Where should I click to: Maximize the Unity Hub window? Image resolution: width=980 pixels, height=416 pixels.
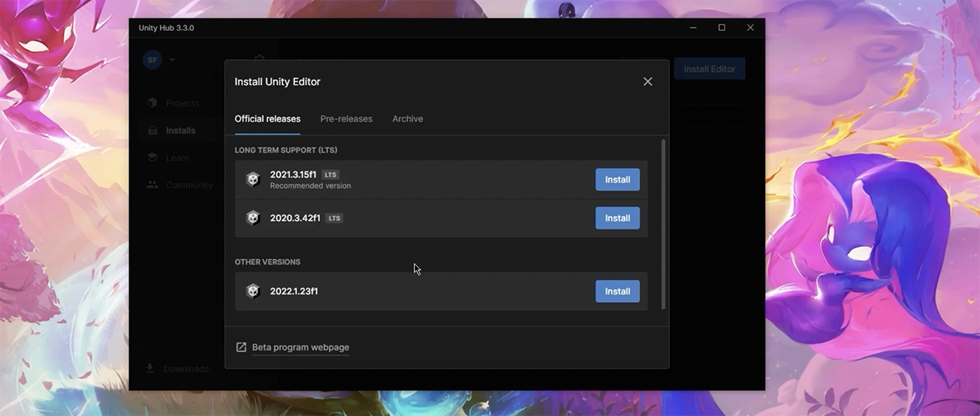pos(721,28)
